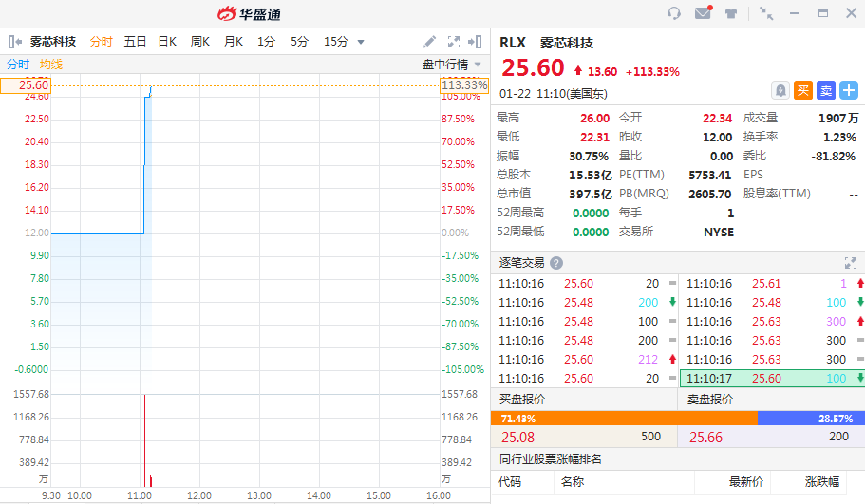Click the red volume bar at 11:00
Screen dimensions: 865x504
pyautogui.click(x=144, y=440)
